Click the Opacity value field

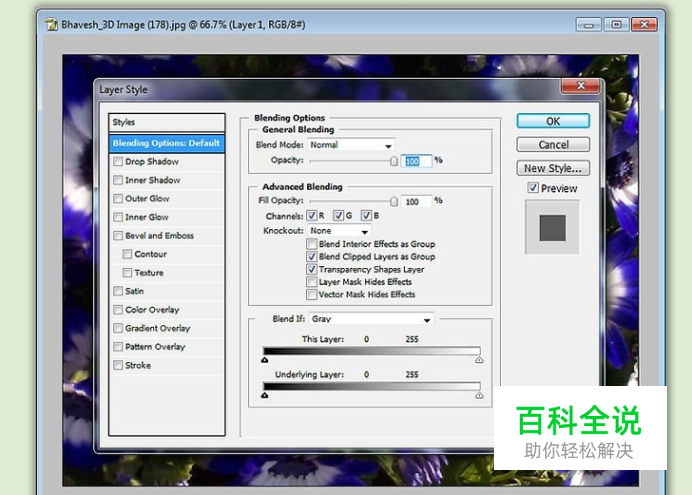pos(416,161)
